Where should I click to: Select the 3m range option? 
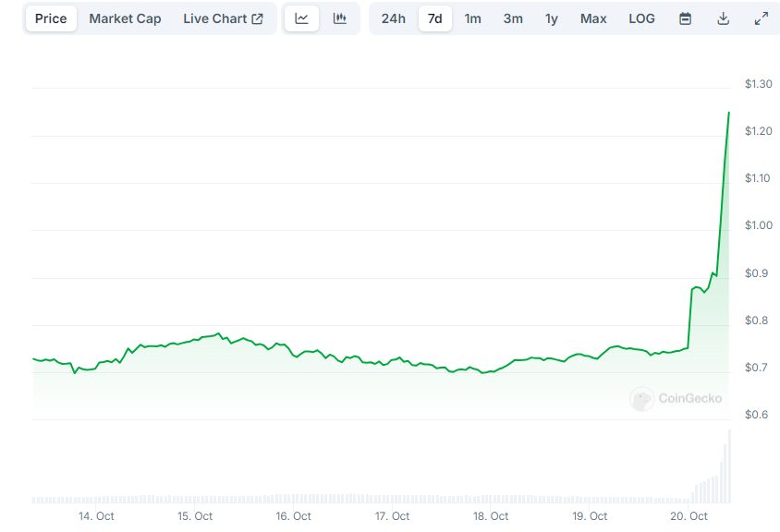(512, 18)
